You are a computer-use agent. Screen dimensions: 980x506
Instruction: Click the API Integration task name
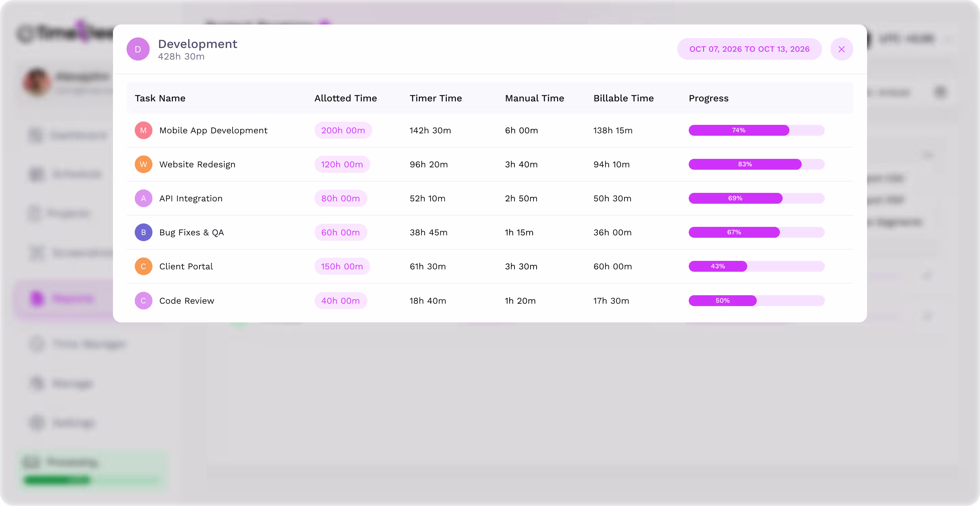point(191,199)
